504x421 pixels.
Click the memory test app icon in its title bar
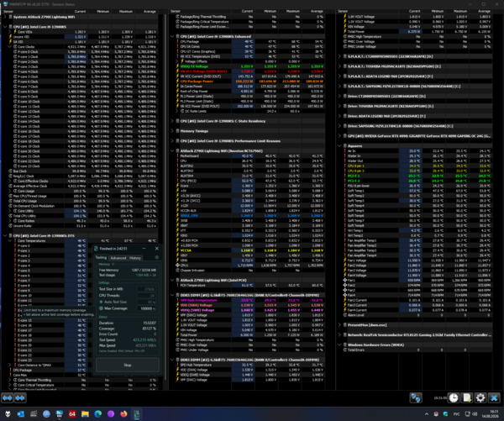coord(96,248)
